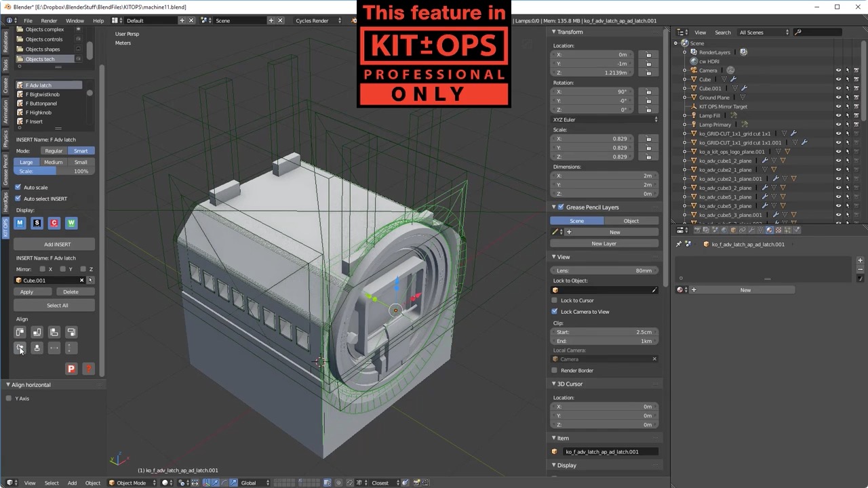Expand the Grease Pencil Layers panel
The image size is (868, 488).
(x=554, y=207)
